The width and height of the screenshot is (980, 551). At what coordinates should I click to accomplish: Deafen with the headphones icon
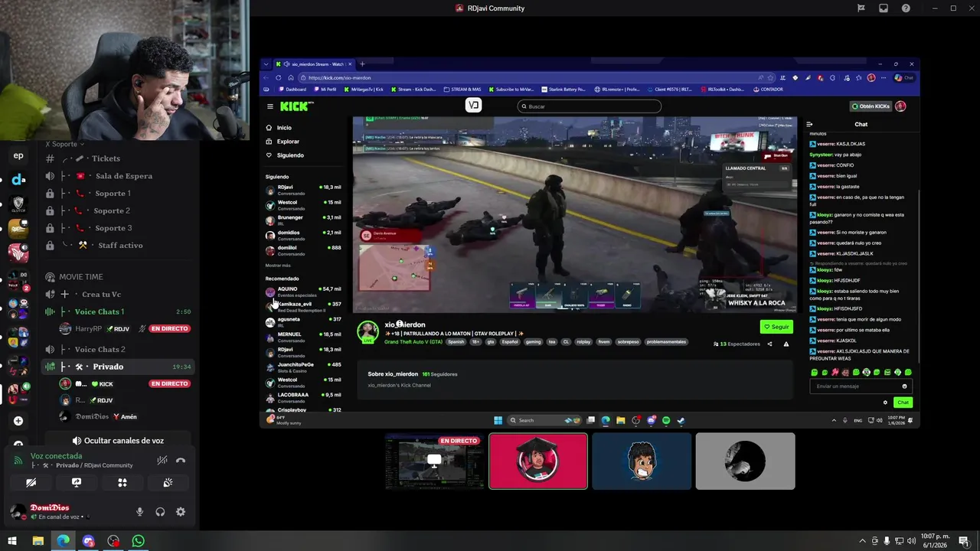[x=160, y=512]
